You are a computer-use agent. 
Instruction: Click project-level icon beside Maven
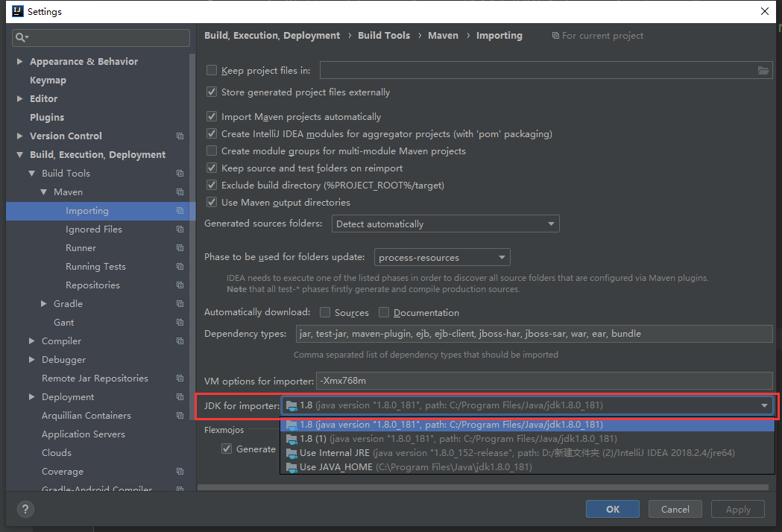[180, 192]
